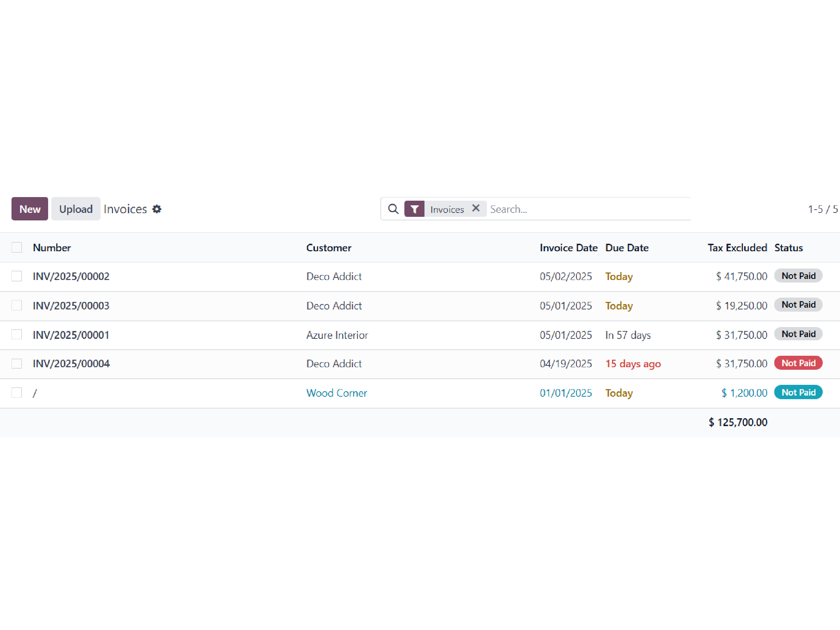The height and width of the screenshot is (630, 840).
Task: Sort by the Number column header
Action: pyautogui.click(x=52, y=248)
